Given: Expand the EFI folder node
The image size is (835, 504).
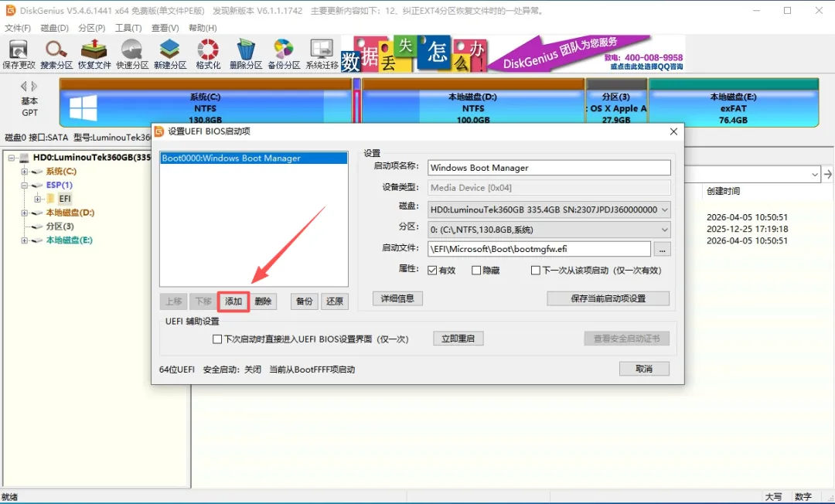Looking at the screenshot, I should tap(37, 199).
